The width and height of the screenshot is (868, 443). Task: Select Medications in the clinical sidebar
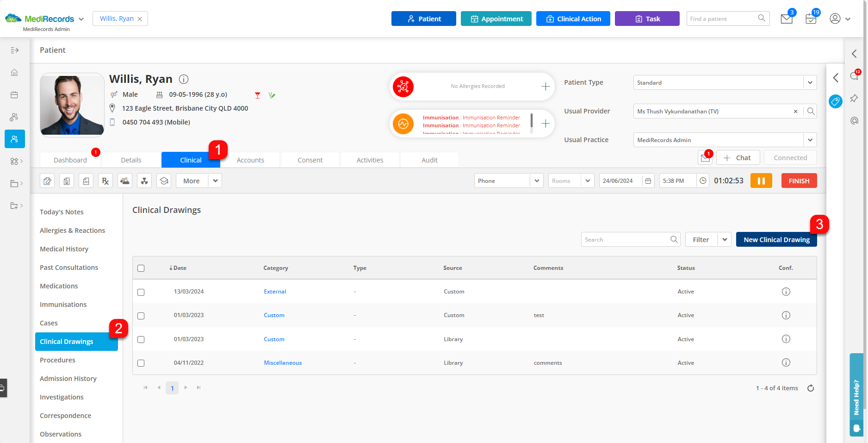click(59, 286)
